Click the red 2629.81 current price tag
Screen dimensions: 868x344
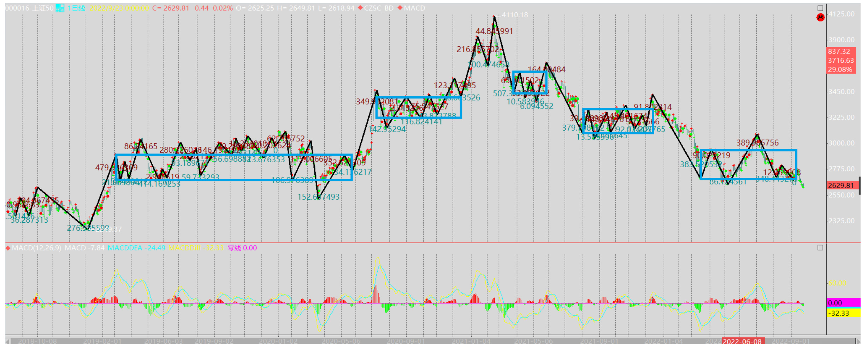pyautogui.click(x=841, y=186)
